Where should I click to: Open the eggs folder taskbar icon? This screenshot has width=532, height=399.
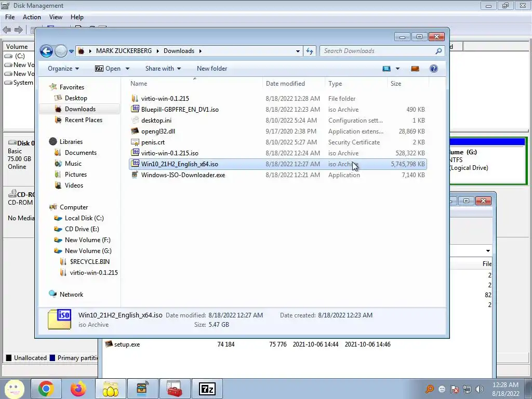[x=110, y=389]
